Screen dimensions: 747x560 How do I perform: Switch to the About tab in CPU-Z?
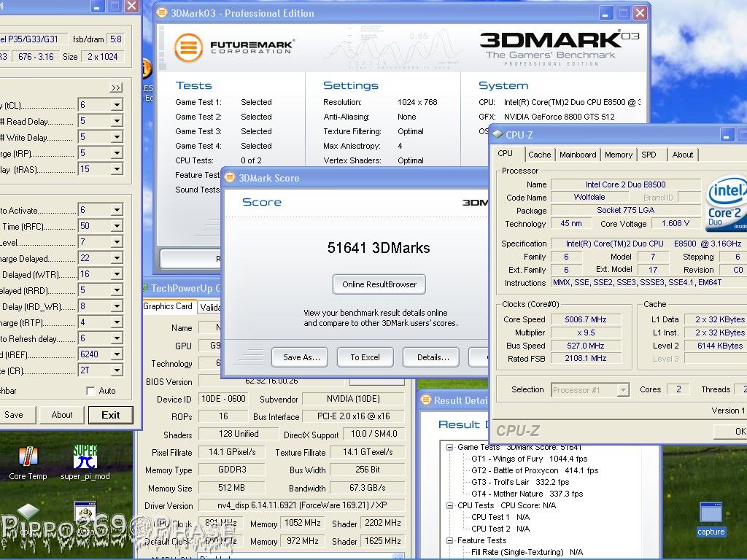click(682, 155)
